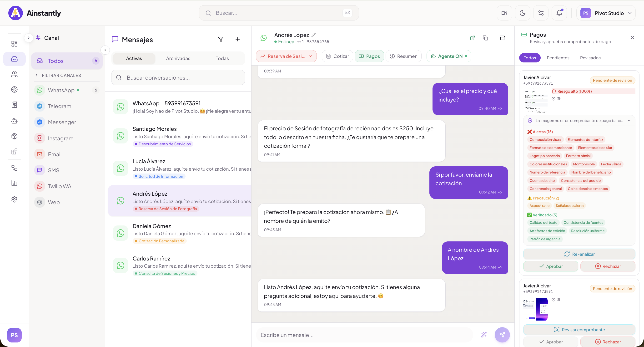Edit the Andrés López name pencil icon

point(313,35)
